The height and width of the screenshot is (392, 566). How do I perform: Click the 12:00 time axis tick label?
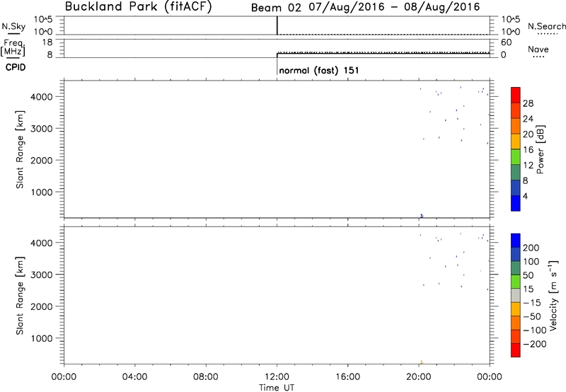277,377
